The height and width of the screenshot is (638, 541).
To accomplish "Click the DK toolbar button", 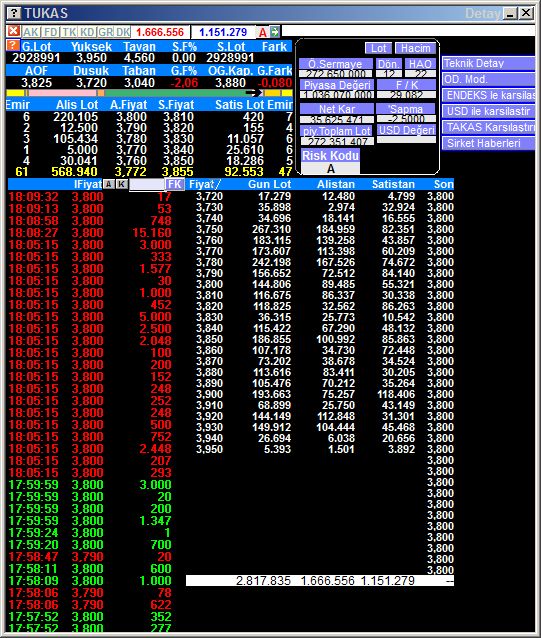I will click(123, 32).
